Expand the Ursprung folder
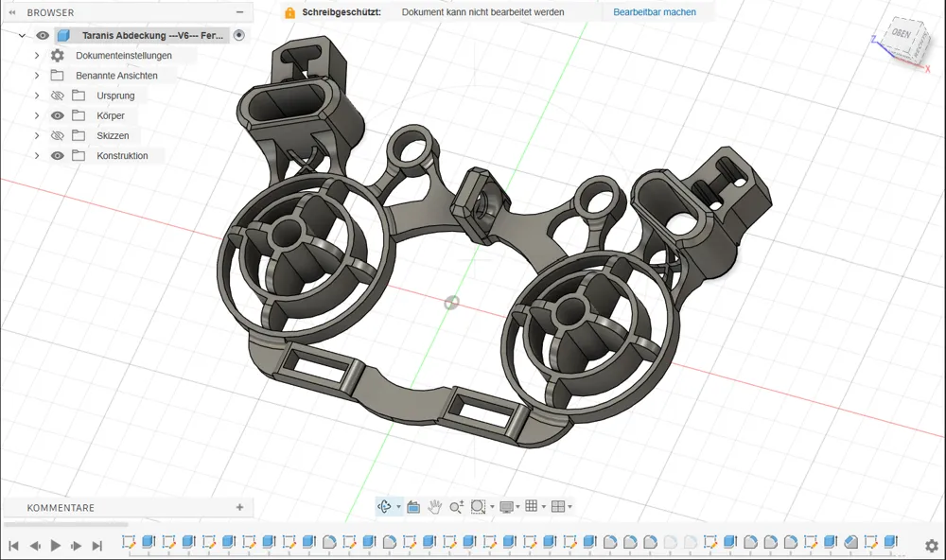This screenshot has height=560, width=946. pos(37,96)
